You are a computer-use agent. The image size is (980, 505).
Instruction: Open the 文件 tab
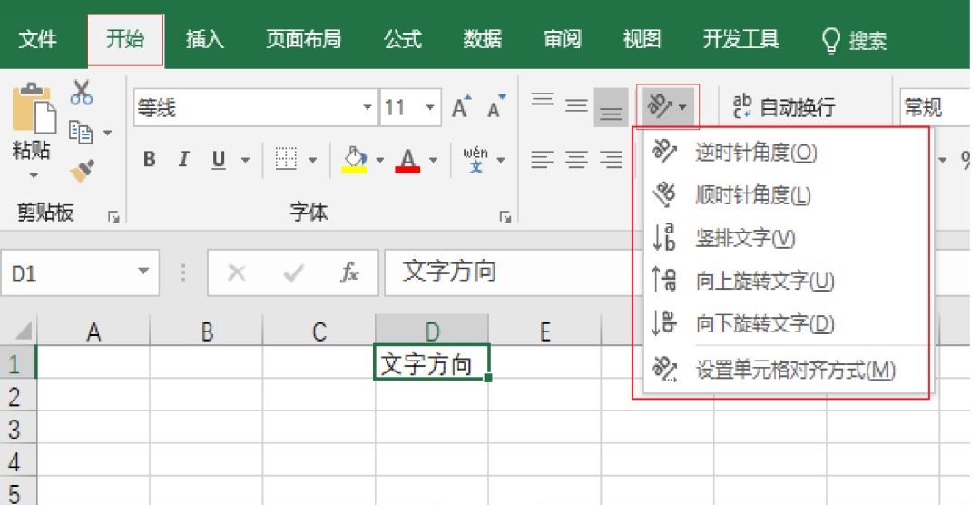tap(38, 39)
